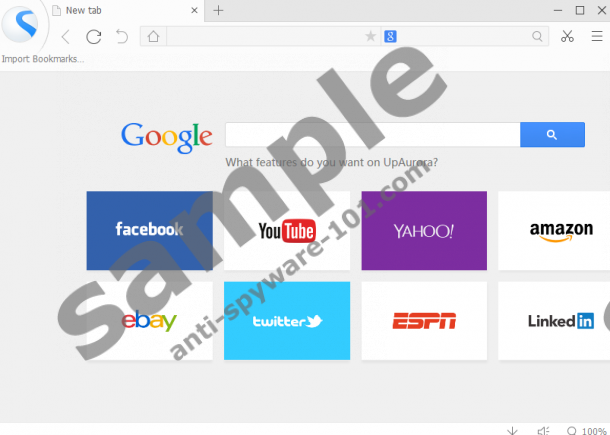Open the hamburger main menu
The width and height of the screenshot is (610, 435).
596,37
